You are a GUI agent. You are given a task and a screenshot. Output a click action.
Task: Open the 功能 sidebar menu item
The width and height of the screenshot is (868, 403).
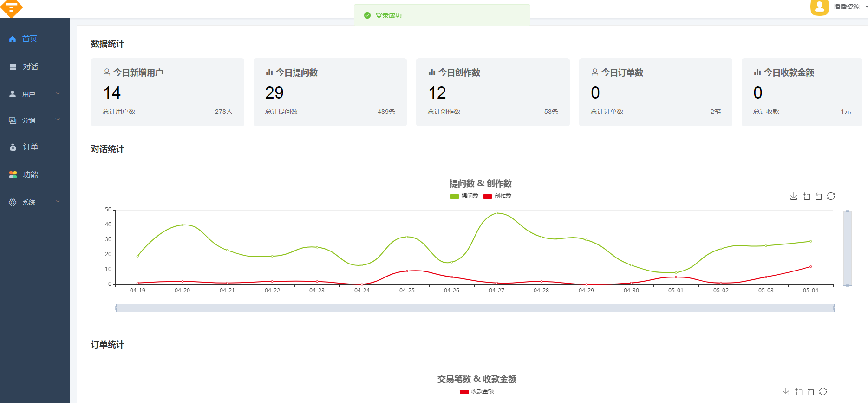click(x=35, y=175)
